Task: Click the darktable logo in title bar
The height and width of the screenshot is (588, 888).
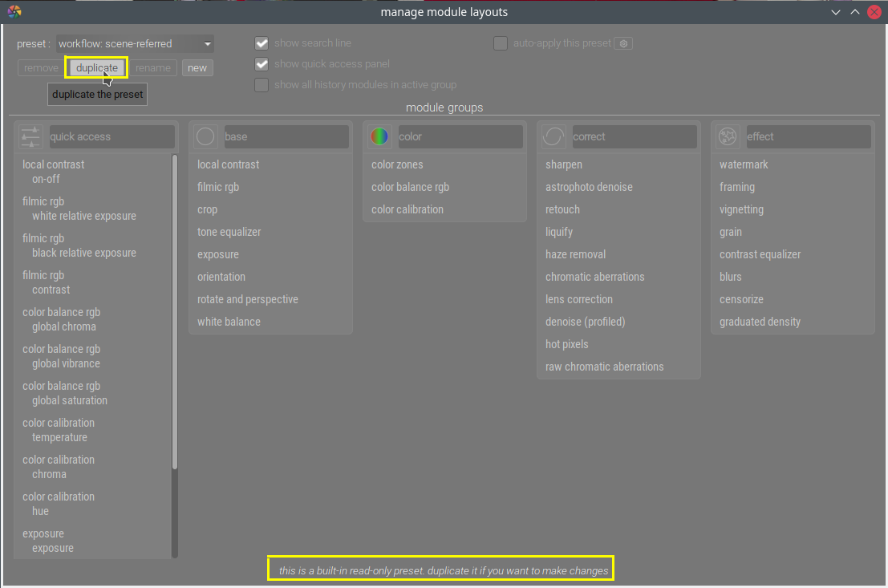Action: pyautogui.click(x=14, y=12)
